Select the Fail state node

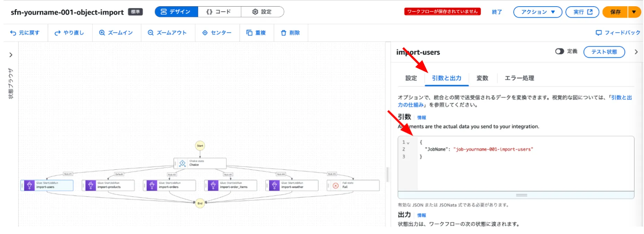point(353,185)
